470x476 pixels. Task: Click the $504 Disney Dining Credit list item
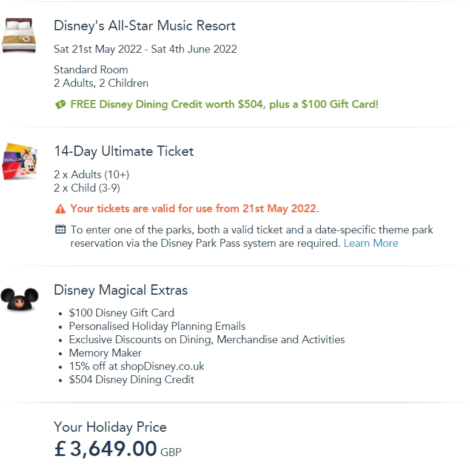pos(132,380)
